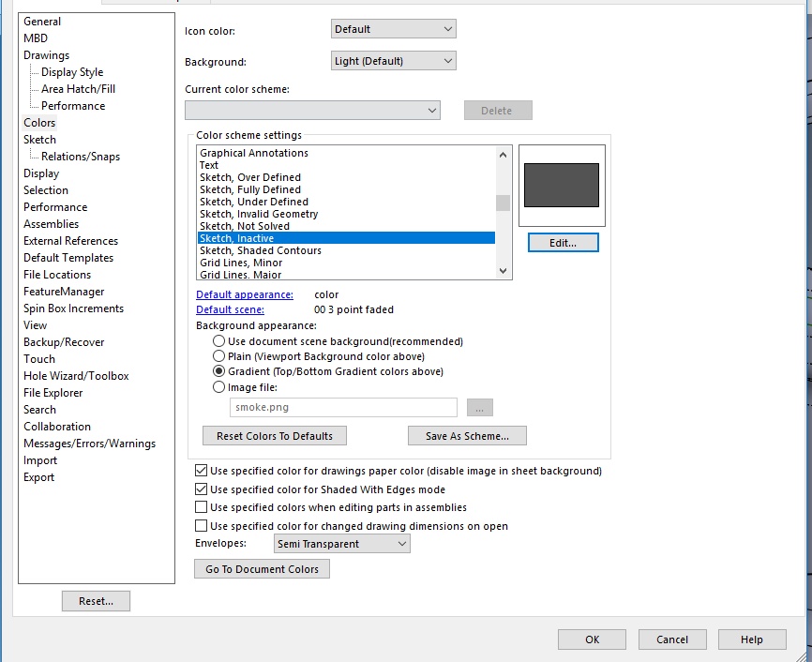This screenshot has width=812, height=662.
Task: Select Sketch, Invalid Geometry item
Action: [346, 214]
